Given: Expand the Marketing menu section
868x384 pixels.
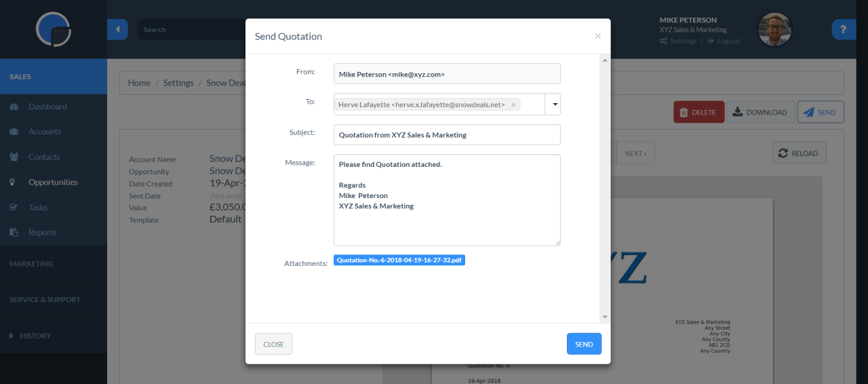Looking at the screenshot, I should pyautogui.click(x=31, y=264).
